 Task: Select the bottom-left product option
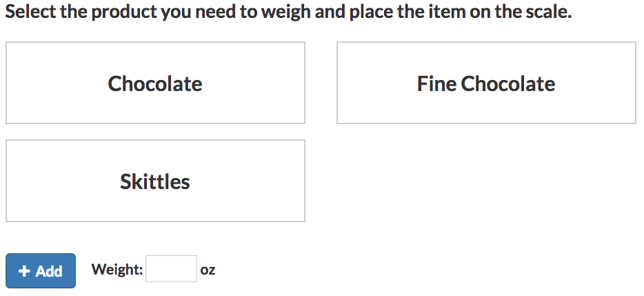click(x=155, y=181)
